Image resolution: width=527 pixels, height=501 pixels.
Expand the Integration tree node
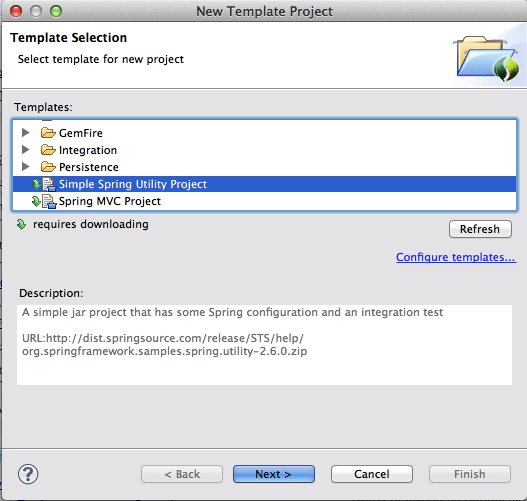tap(26, 150)
